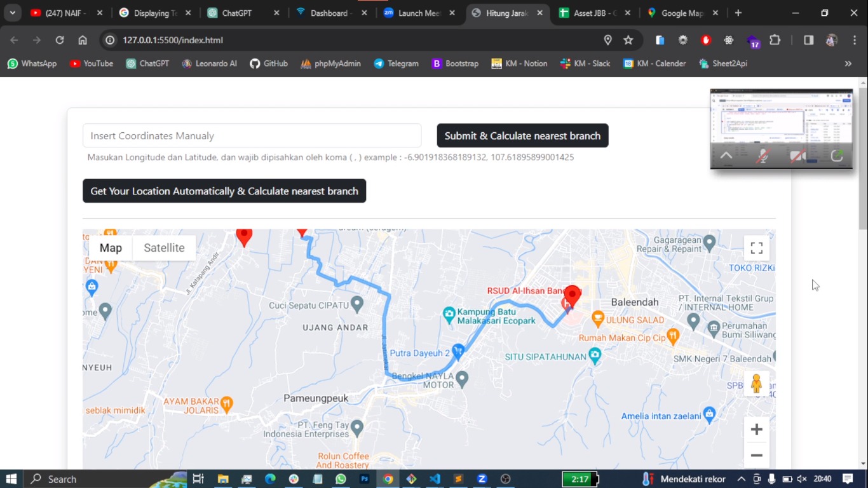Open the Windows notification center
This screenshot has width=868, height=488.
point(848,479)
